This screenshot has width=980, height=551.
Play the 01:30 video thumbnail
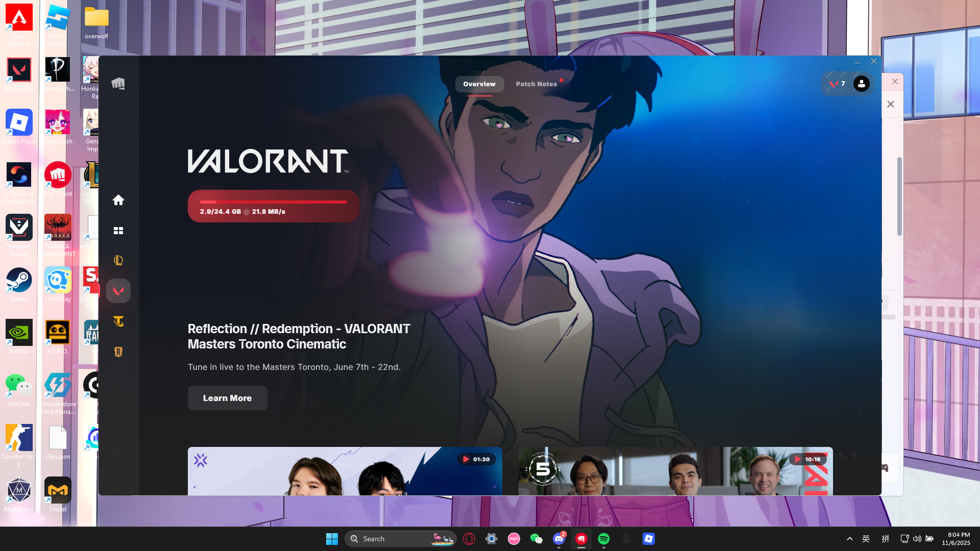[345, 471]
